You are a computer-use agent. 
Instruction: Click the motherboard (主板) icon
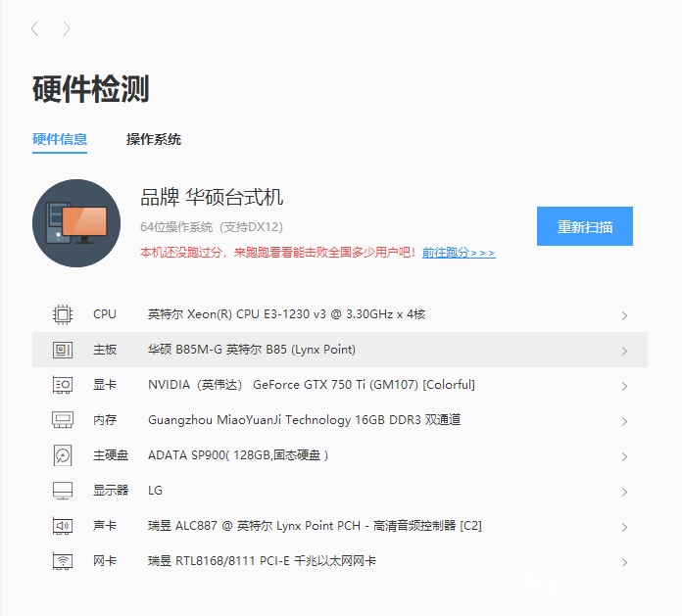pos(63,350)
